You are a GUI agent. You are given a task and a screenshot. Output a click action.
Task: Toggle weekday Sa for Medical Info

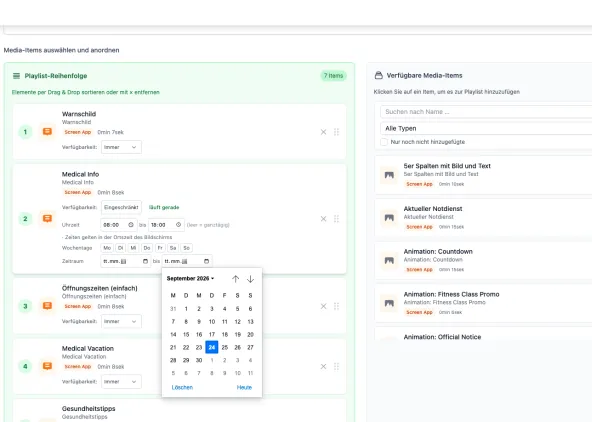click(x=173, y=248)
